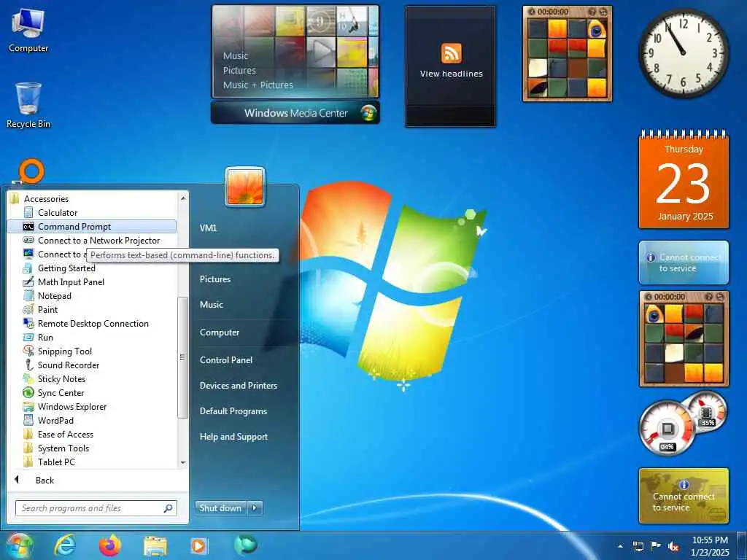747x560 pixels.
Task: Click the user account picture
Action: pyautogui.click(x=245, y=187)
